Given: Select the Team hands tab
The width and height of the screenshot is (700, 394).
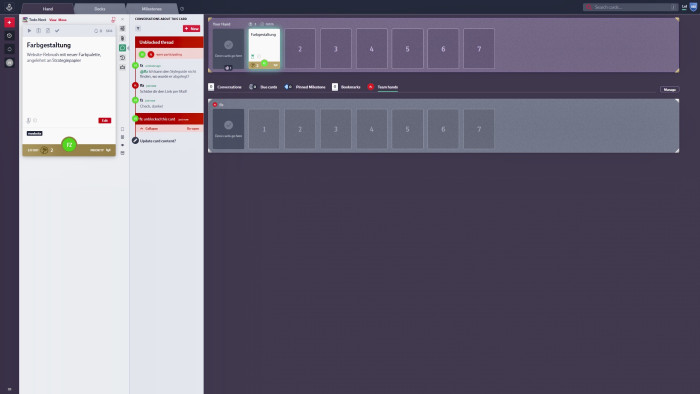Looking at the screenshot, I should [383, 87].
